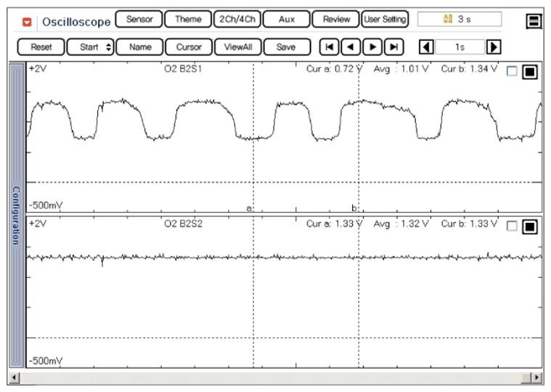Jump to last record playback button
Image resolution: width=551 pixels, height=392 pixels.
coord(393,47)
